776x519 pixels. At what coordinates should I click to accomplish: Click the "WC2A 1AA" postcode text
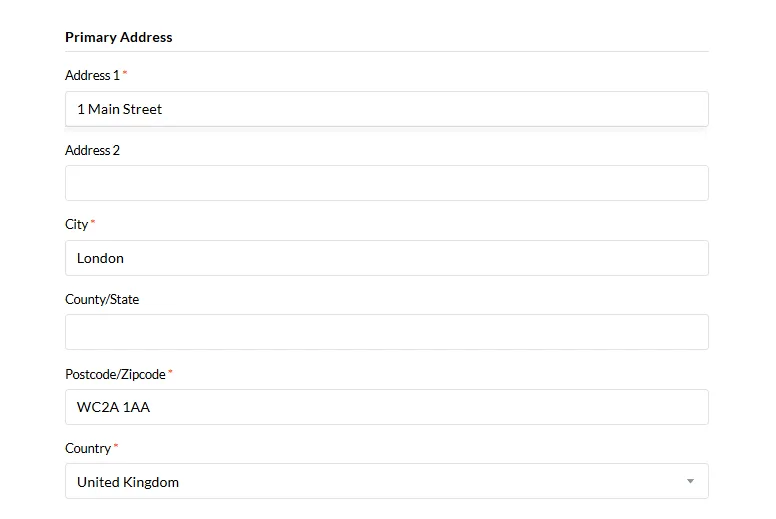click(113, 407)
